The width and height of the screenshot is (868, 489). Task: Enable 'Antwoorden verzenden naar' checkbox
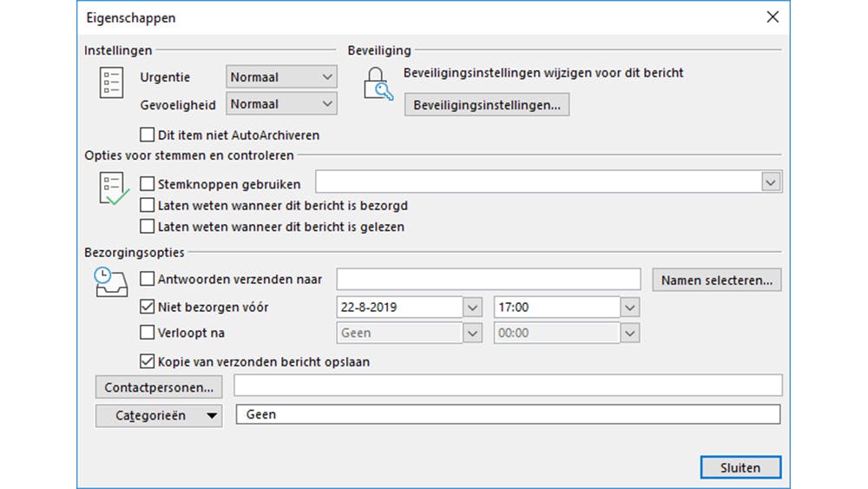point(147,279)
